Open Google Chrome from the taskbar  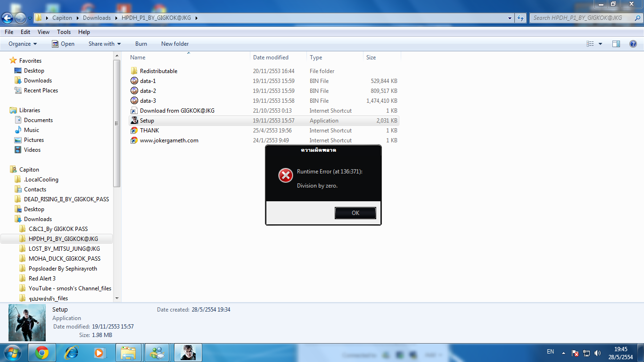coord(42,353)
